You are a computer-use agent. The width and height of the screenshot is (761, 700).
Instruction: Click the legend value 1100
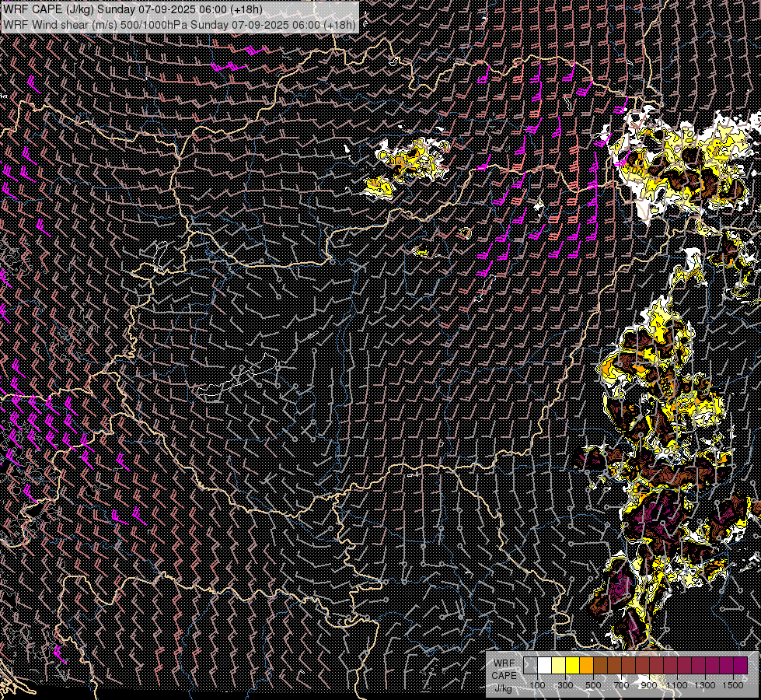(x=676, y=685)
